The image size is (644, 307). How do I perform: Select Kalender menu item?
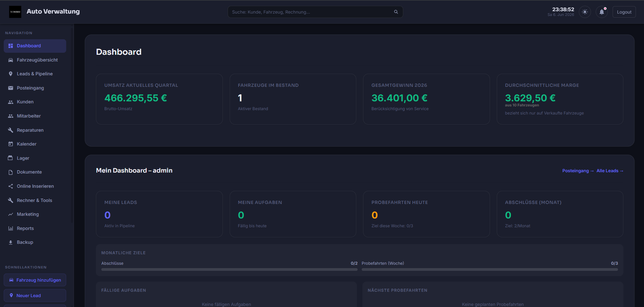pos(35,144)
